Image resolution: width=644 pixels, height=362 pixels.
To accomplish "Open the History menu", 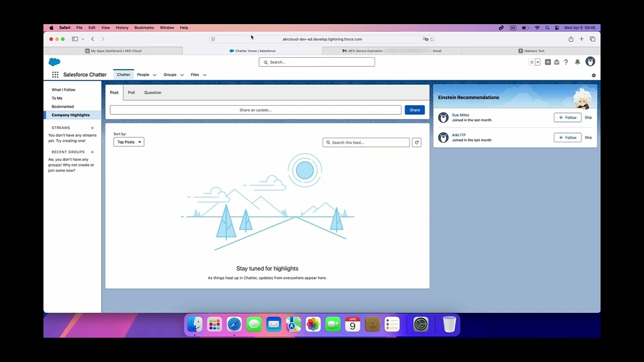I will [122, 28].
